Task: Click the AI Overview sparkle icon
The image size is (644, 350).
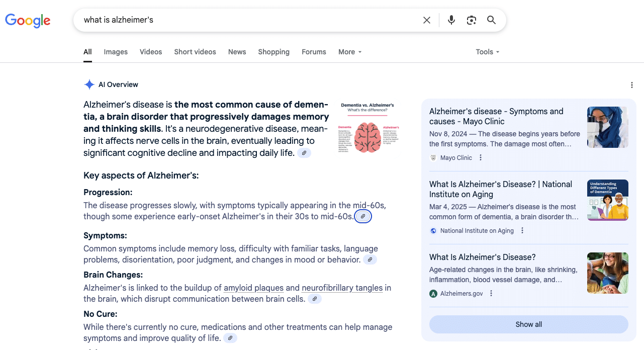Action: [x=89, y=84]
